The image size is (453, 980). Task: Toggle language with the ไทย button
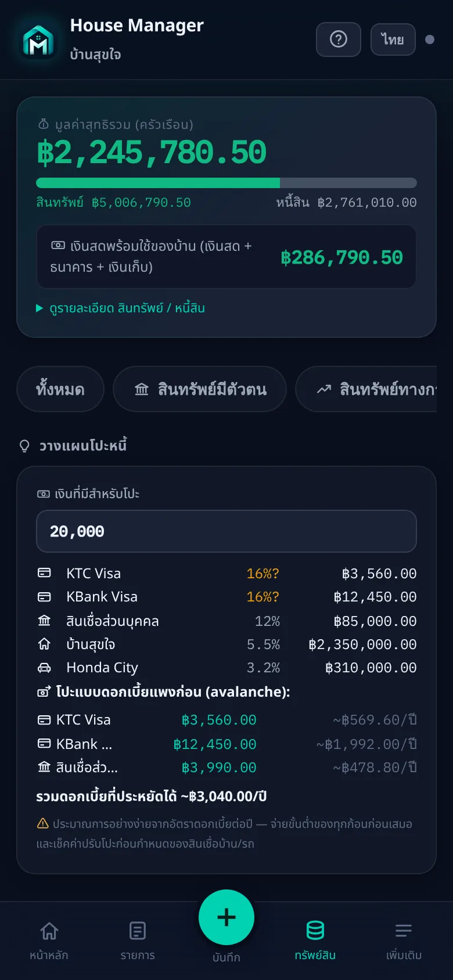(x=393, y=39)
